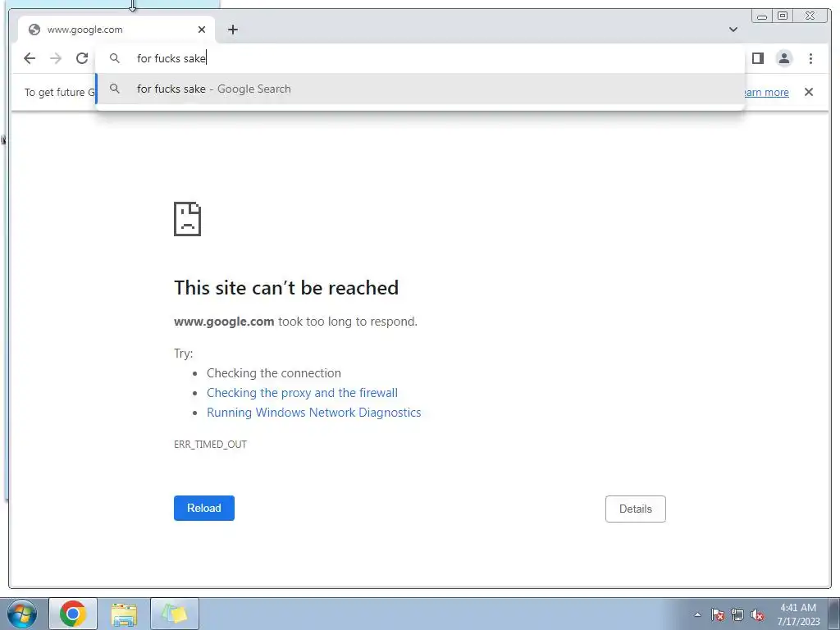The image size is (840, 630).
Task: Open a new tab with plus icon
Action: (x=232, y=30)
